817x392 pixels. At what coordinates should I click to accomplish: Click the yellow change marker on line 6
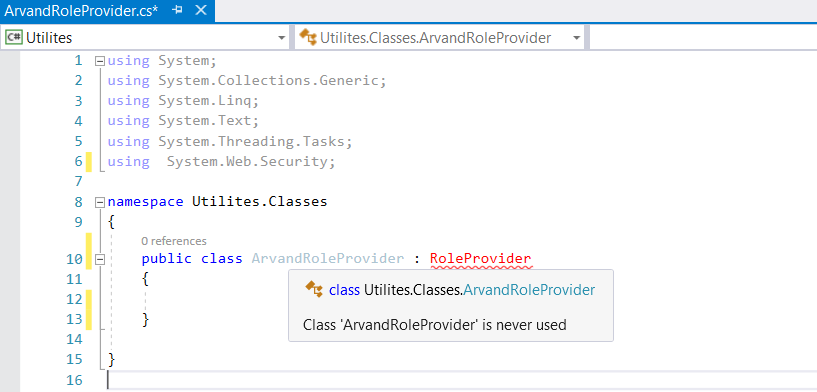[x=89, y=162]
